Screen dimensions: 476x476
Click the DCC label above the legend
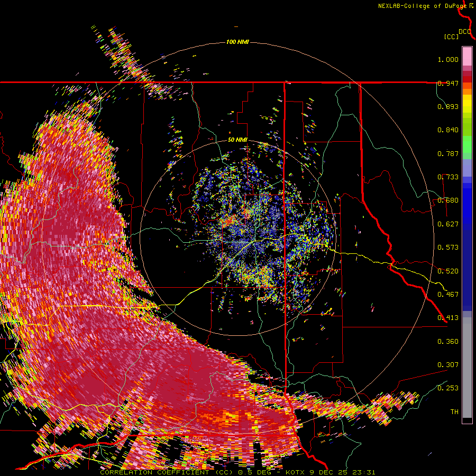tap(465, 32)
